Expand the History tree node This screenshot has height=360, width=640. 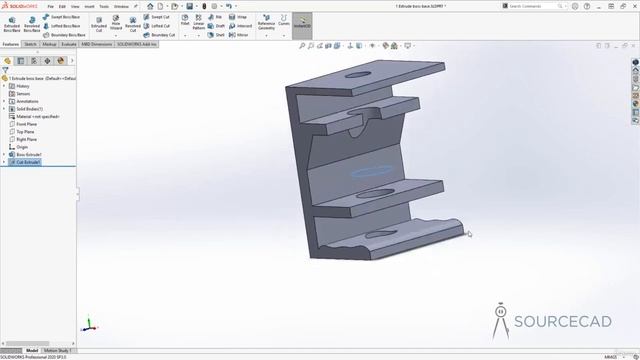click(x=4, y=86)
